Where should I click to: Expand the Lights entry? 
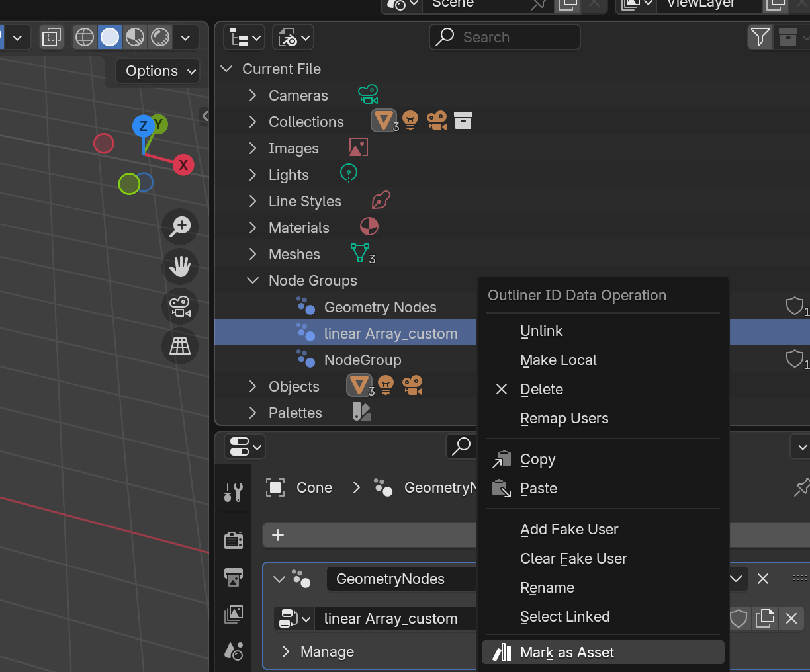coord(253,175)
